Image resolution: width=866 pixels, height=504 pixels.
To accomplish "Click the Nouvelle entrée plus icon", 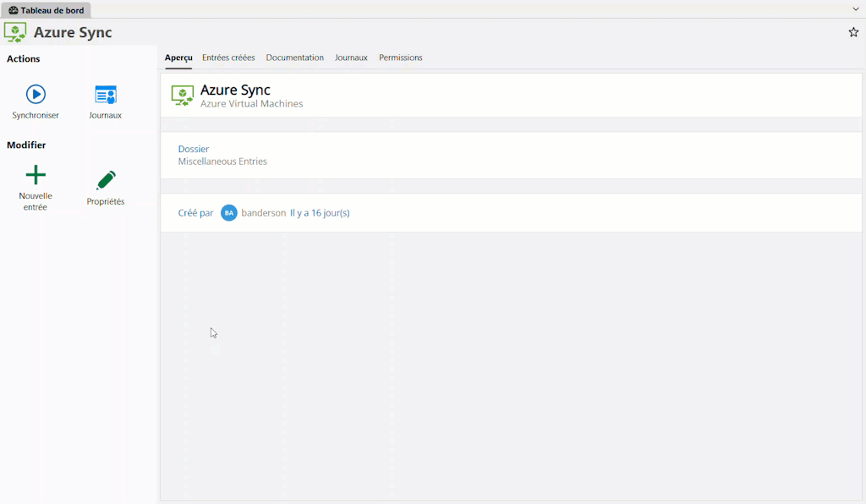I will coord(35,175).
